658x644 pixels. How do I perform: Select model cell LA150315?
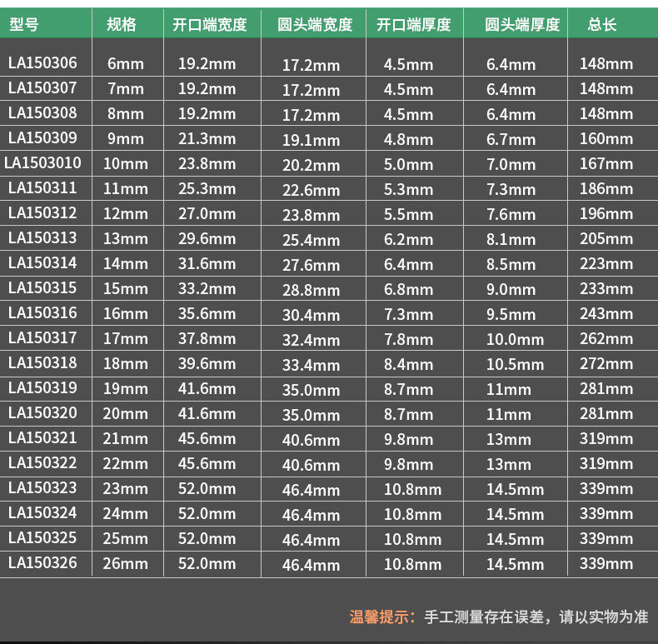42,287
